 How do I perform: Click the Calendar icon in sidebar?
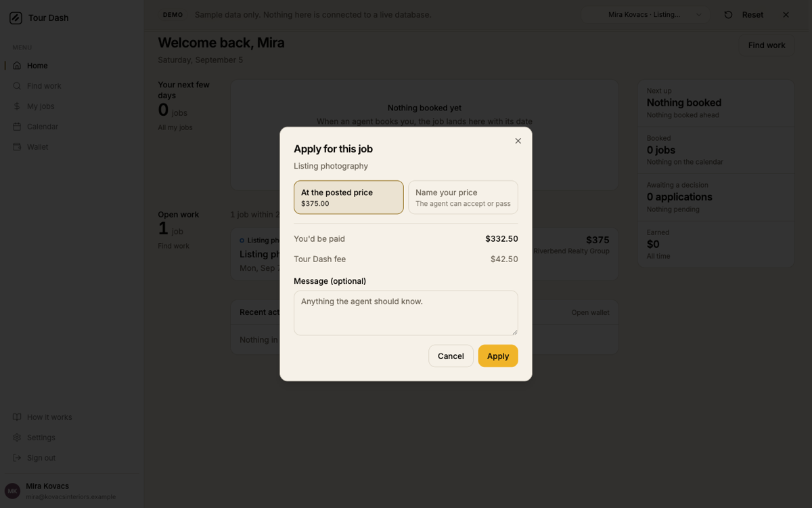click(x=17, y=127)
